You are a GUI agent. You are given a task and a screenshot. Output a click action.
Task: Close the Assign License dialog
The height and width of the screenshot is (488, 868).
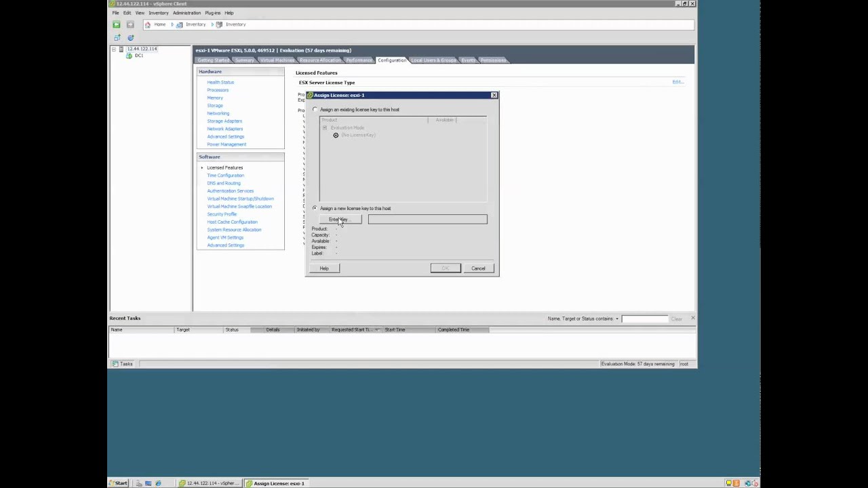pyautogui.click(x=494, y=95)
